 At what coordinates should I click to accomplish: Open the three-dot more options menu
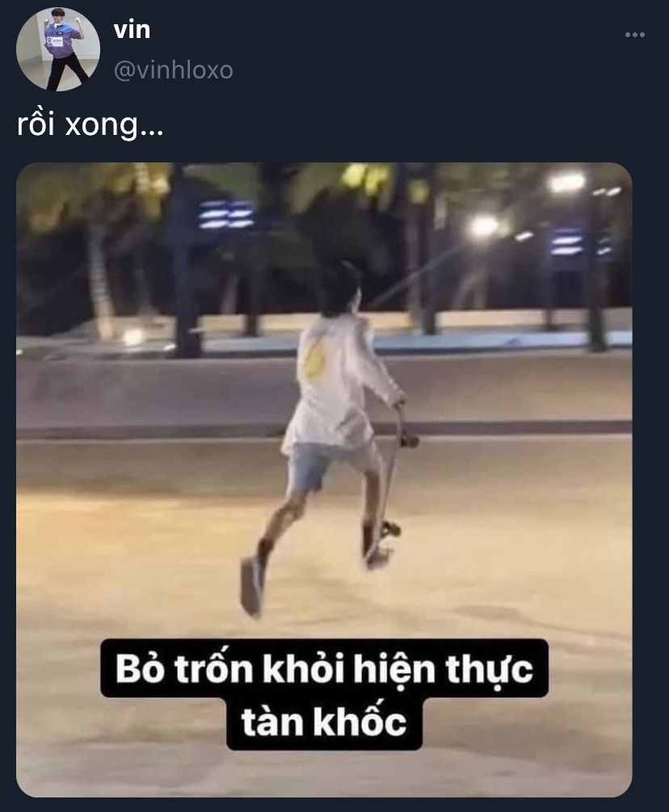coord(634,36)
